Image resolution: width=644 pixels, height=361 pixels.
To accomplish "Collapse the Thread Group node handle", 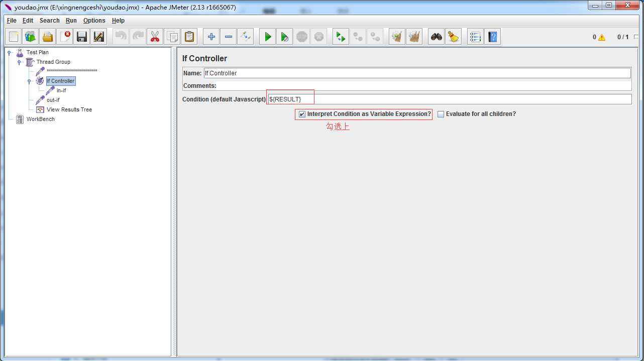I will (19, 62).
